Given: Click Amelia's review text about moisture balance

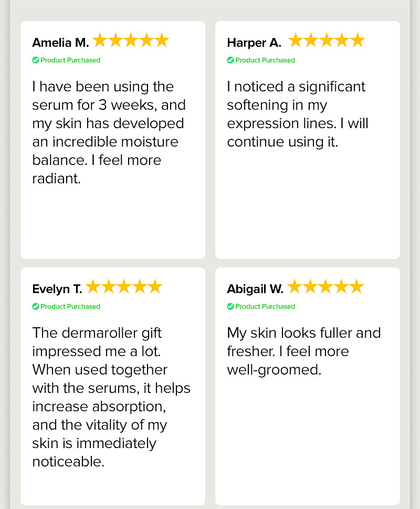Looking at the screenshot, I should pyautogui.click(x=109, y=132).
